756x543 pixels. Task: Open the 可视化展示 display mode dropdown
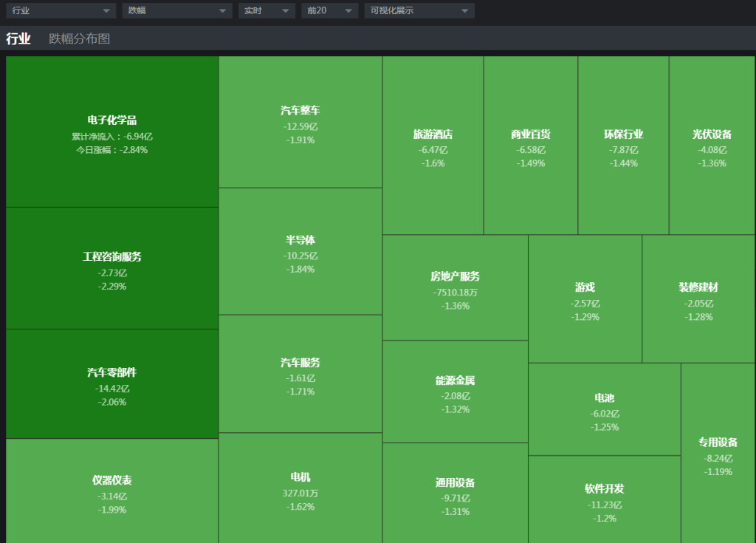pyautogui.click(x=419, y=10)
